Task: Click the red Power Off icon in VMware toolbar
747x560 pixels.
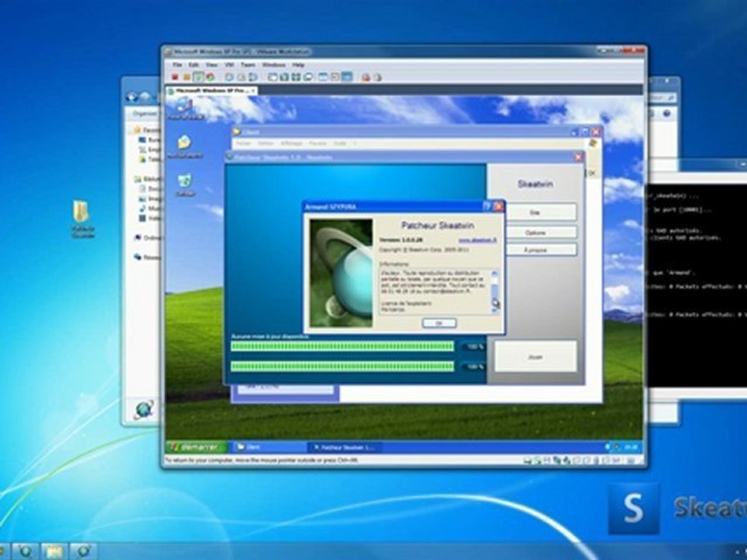Action: (x=175, y=77)
